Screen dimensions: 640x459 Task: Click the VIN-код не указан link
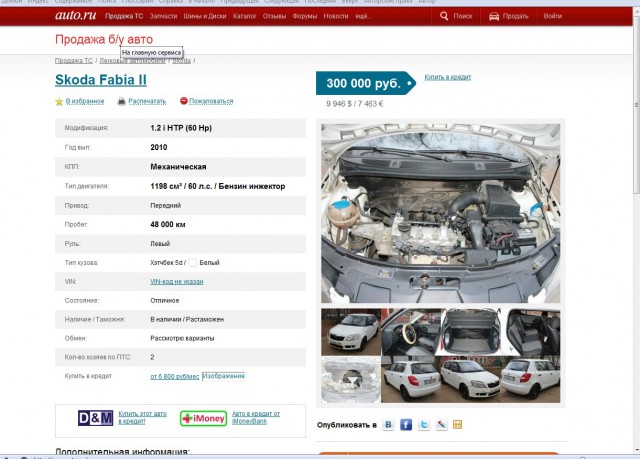[x=177, y=282]
